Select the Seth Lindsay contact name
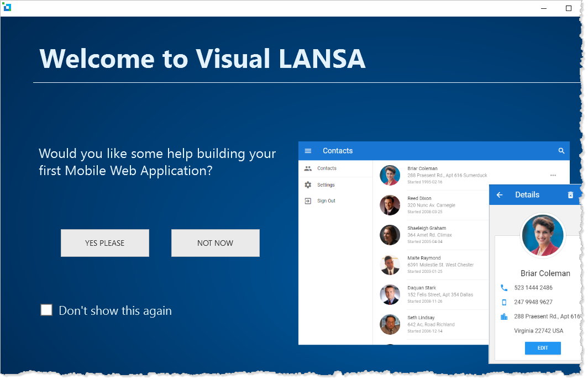The height and width of the screenshot is (380, 588). coord(421,318)
